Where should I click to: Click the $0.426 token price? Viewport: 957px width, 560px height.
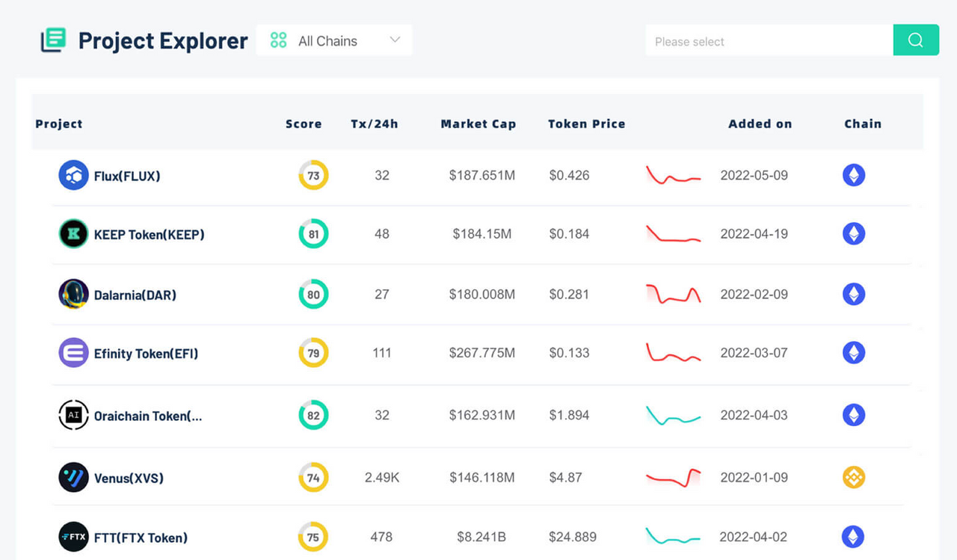click(x=569, y=176)
